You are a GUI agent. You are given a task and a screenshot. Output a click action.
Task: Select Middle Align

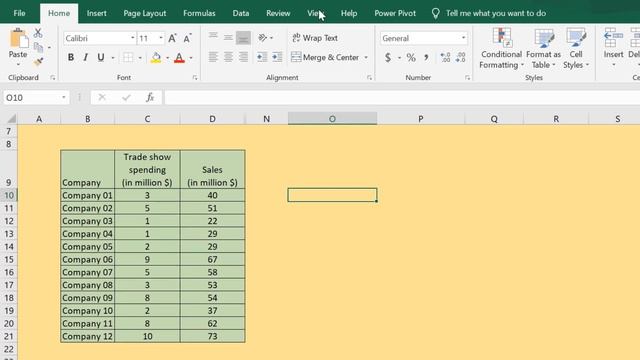point(228,38)
